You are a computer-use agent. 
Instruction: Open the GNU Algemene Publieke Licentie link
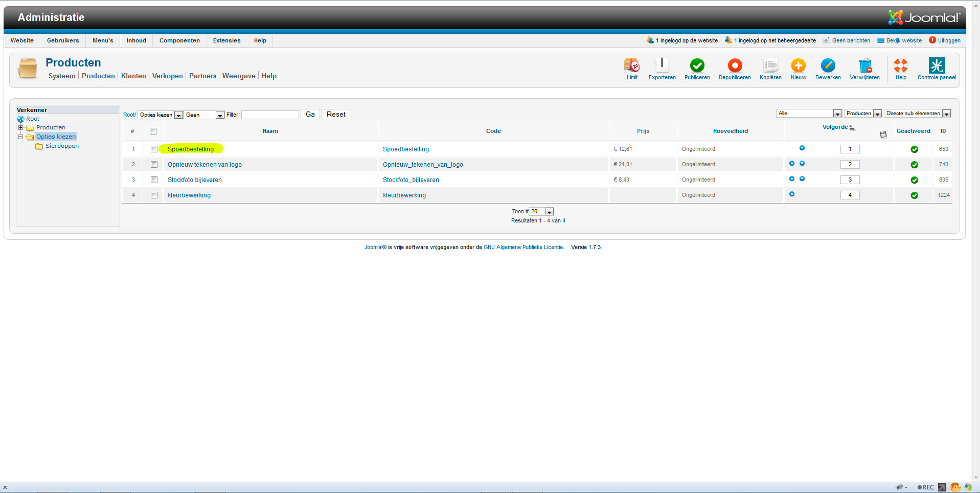pyautogui.click(x=523, y=248)
